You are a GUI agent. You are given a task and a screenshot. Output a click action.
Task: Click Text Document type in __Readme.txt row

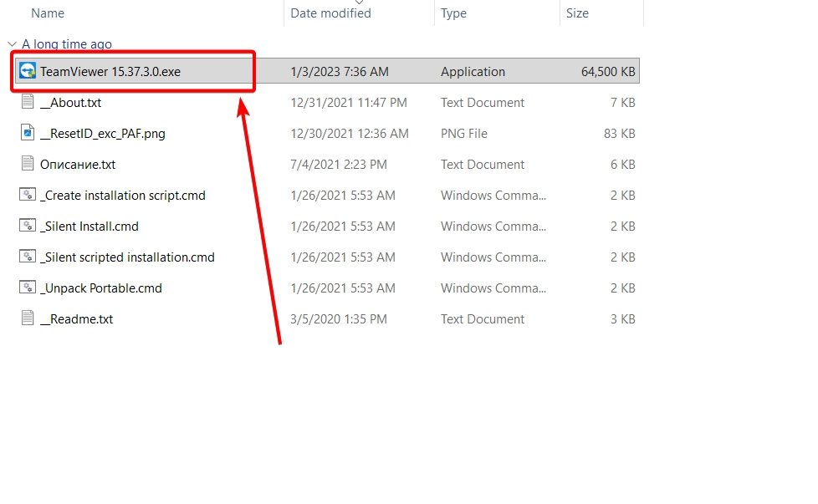click(482, 319)
